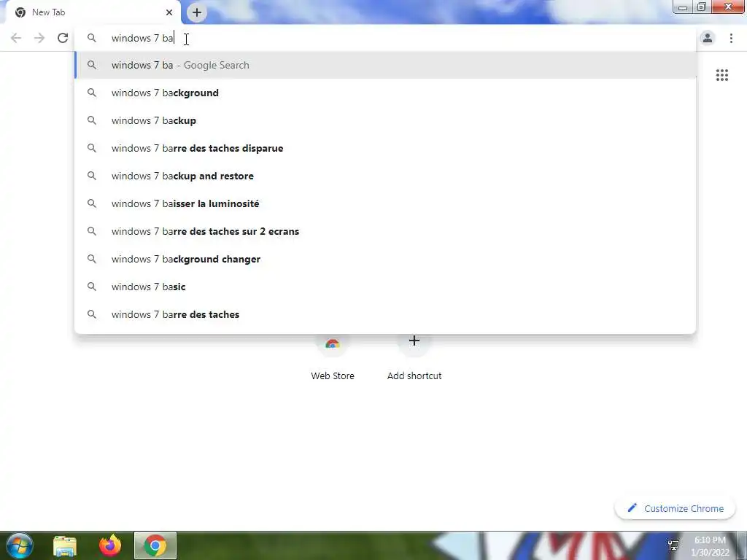Click the reload page icon

coord(63,38)
